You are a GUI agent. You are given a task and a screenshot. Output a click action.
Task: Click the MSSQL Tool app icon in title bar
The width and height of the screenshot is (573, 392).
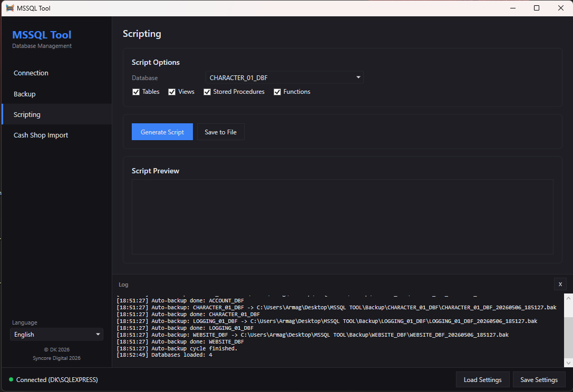pyautogui.click(x=10, y=8)
